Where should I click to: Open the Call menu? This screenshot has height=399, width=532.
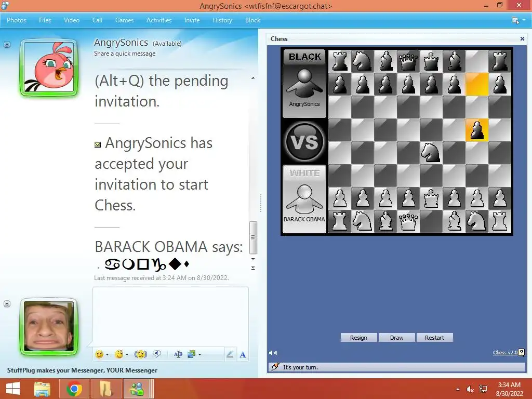tap(97, 20)
